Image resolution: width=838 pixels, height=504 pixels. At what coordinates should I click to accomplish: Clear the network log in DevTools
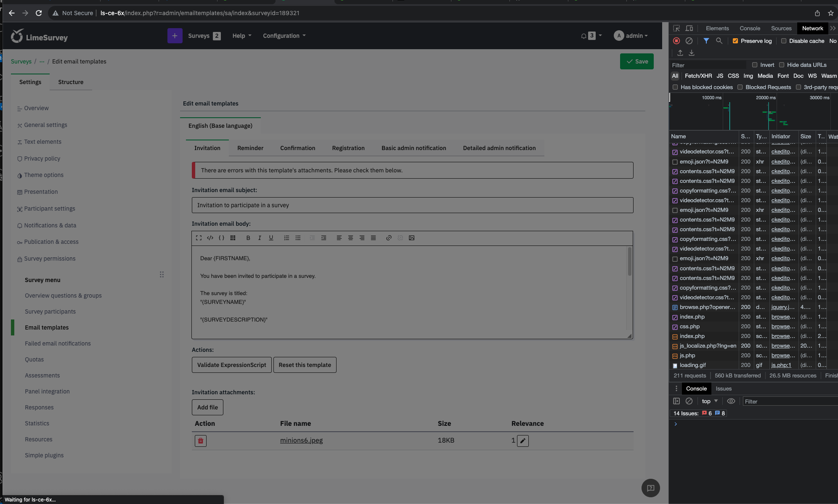(689, 41)
